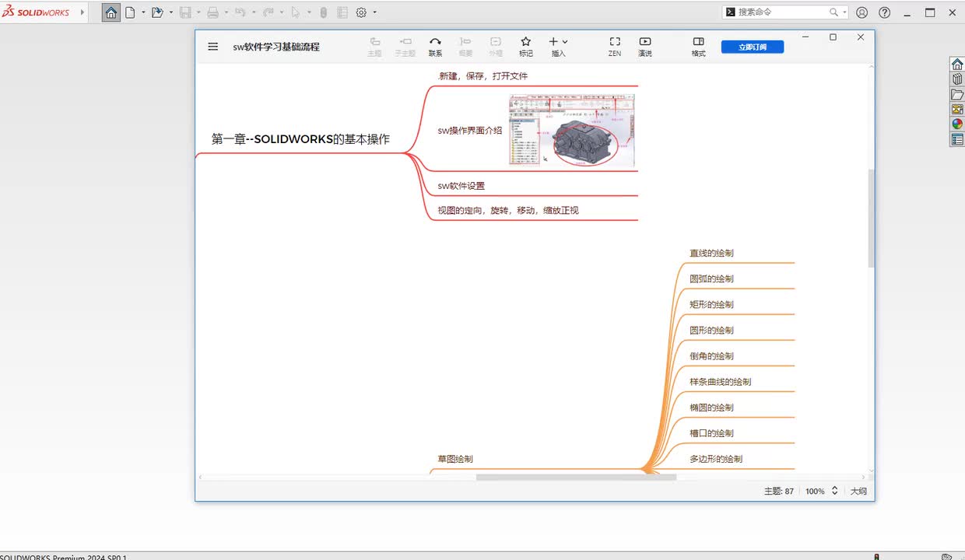The height and width of the screenshot is (560, 965).
Task: Open the mind map hamburger menu
Action: coord(213,47)
